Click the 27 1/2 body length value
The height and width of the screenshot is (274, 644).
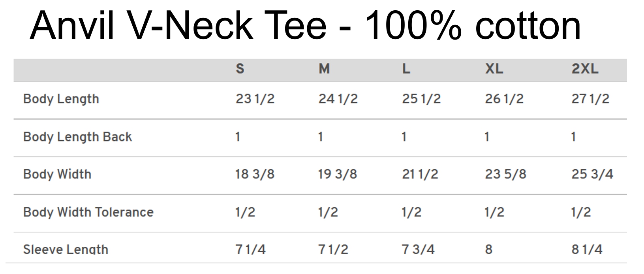click(590, 99)
